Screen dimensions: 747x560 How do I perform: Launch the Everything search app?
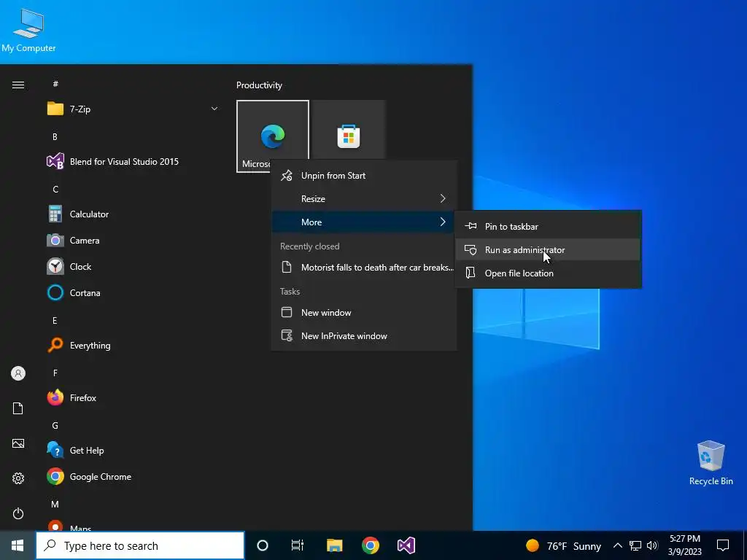coord(133,345)
